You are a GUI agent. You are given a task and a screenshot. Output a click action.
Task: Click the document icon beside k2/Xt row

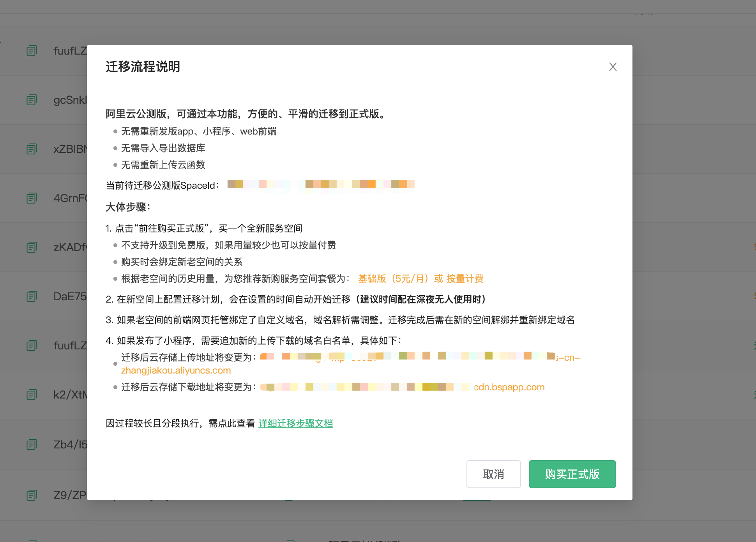coord(32,395)
